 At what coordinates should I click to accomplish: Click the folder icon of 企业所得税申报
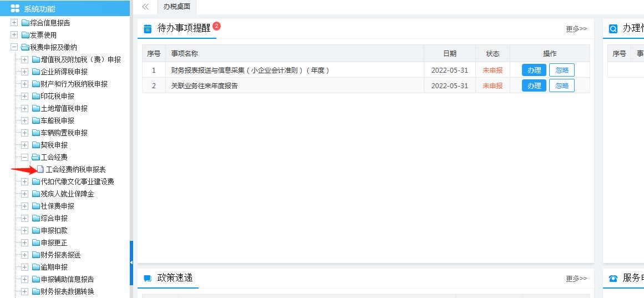pos(36,72)
